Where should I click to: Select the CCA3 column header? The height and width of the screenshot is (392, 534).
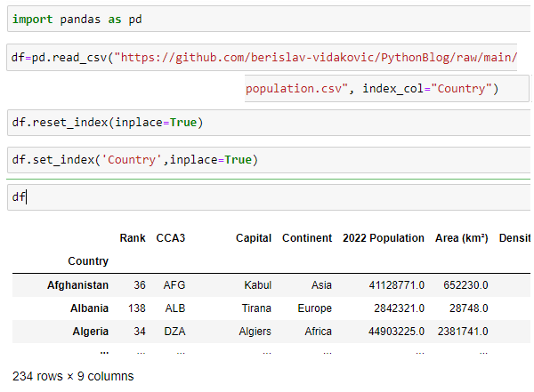point(170,238)
